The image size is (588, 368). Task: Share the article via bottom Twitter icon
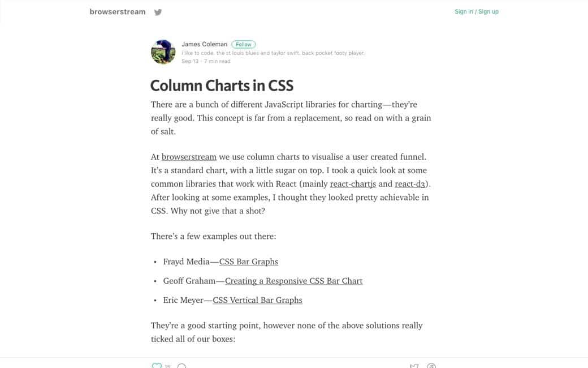point(414,366)
